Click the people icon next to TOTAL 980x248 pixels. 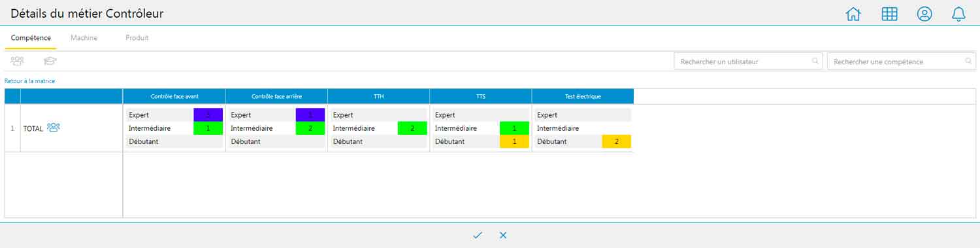click(54, 128)
